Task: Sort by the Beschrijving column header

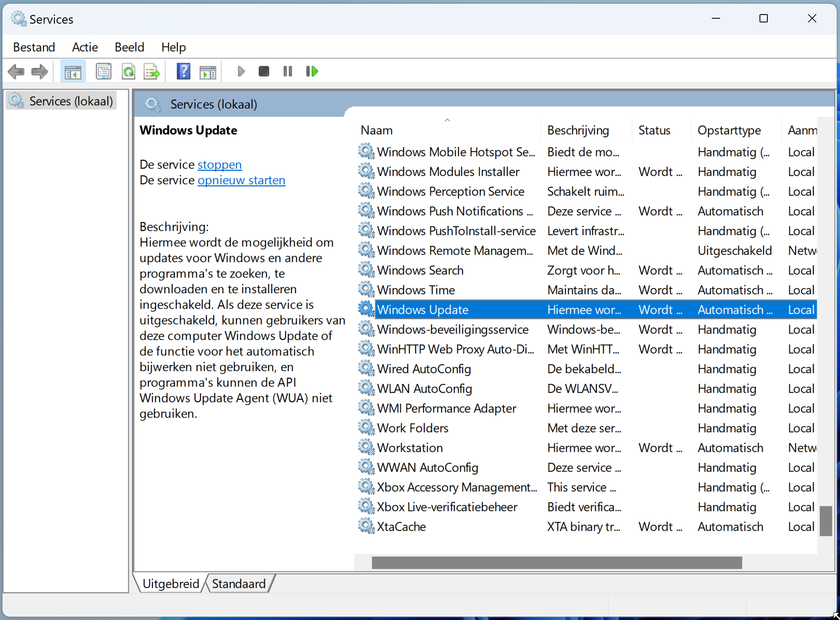Action: pyautogui.click(x=586, y=130)
